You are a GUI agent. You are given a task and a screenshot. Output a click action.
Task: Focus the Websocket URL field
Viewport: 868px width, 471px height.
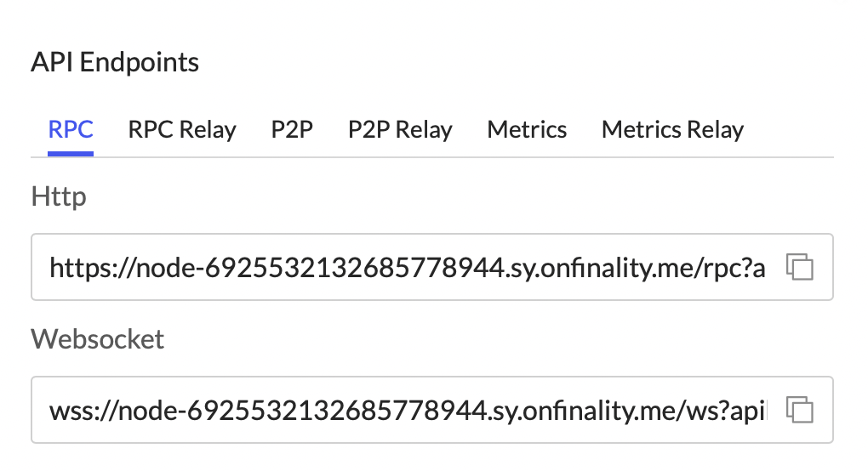tap(407, 411)
